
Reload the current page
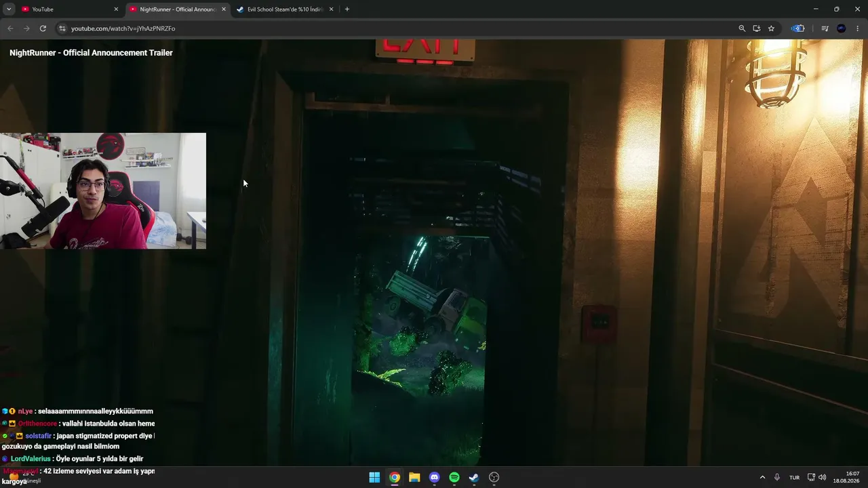point(43,28)
